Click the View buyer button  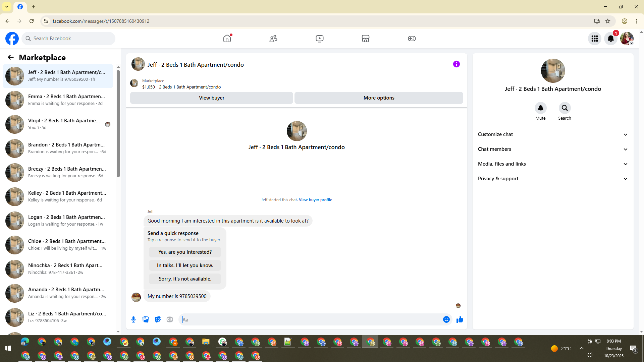pos(211,98)
